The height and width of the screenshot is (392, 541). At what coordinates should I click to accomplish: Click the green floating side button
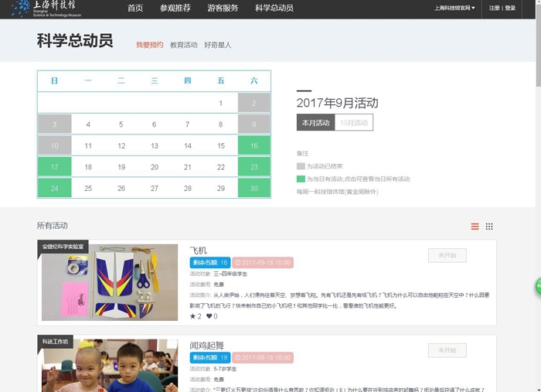pos(538,286)
